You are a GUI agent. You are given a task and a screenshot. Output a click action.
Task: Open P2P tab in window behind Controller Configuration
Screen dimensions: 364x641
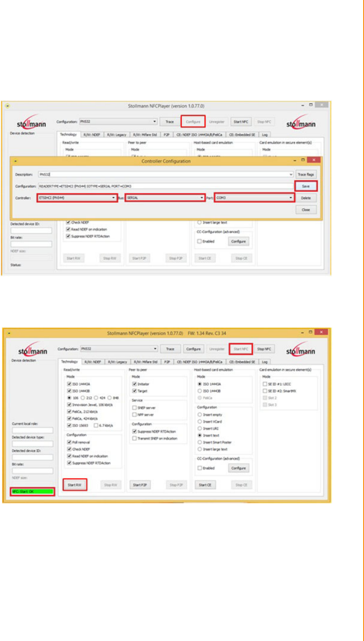click(x=166, y=135)
